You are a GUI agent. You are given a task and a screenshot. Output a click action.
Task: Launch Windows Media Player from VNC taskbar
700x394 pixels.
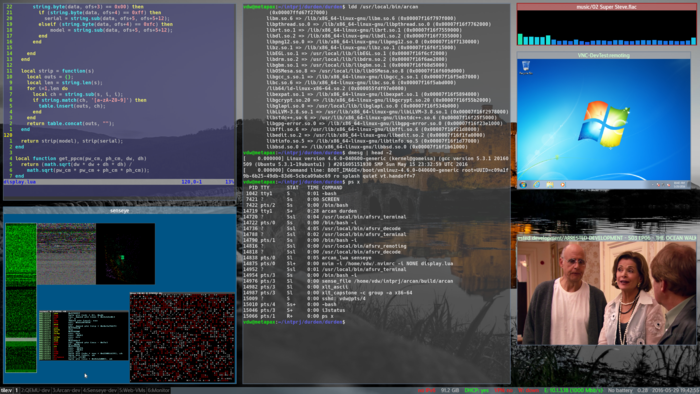click(562, 184)
